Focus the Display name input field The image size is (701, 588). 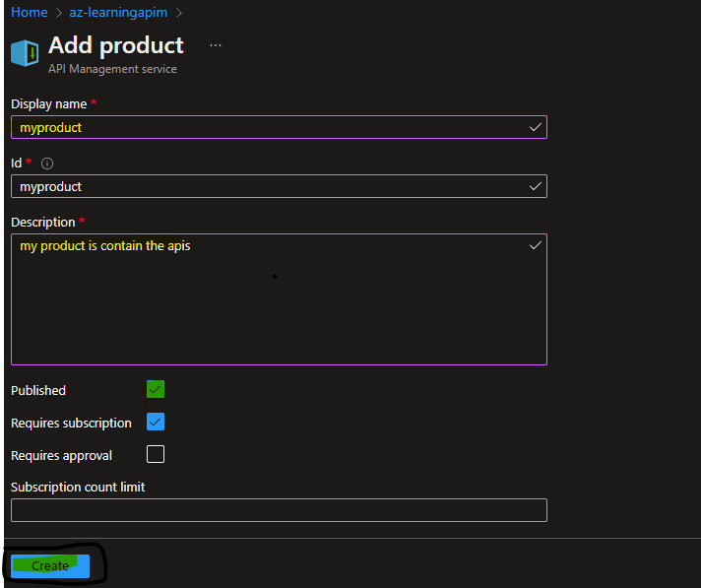[266, 127]
